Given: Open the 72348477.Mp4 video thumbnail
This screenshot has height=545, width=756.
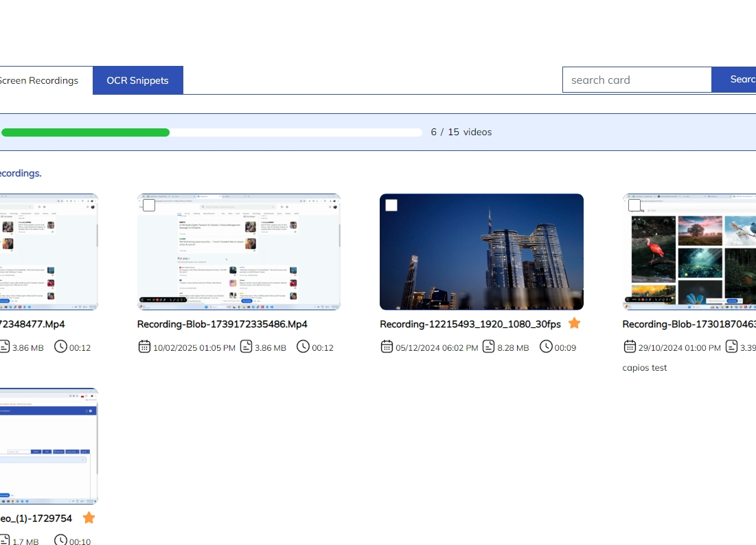Looking at the screenshot, I should point(49,252).
